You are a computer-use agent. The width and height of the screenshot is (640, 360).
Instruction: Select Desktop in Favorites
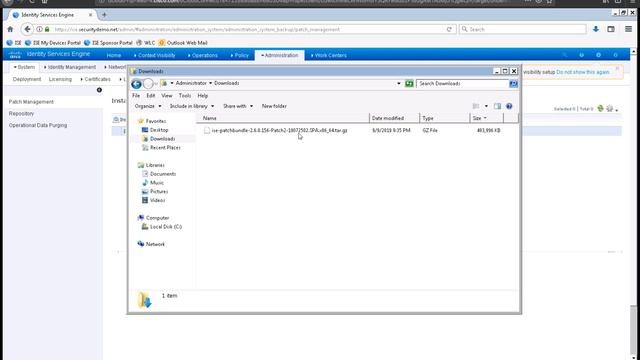tap(155, 130)
